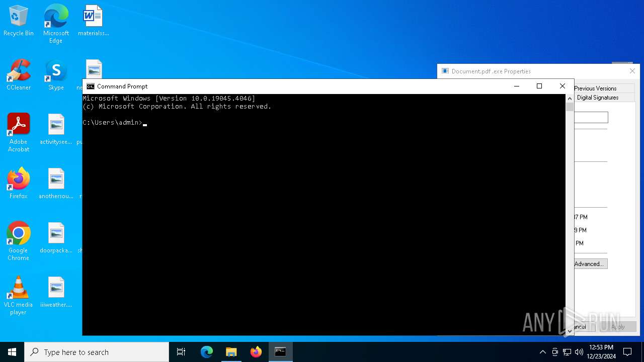
Task: Launch Microsoft Edge from the desktop
Action: (x=56, y=24)
